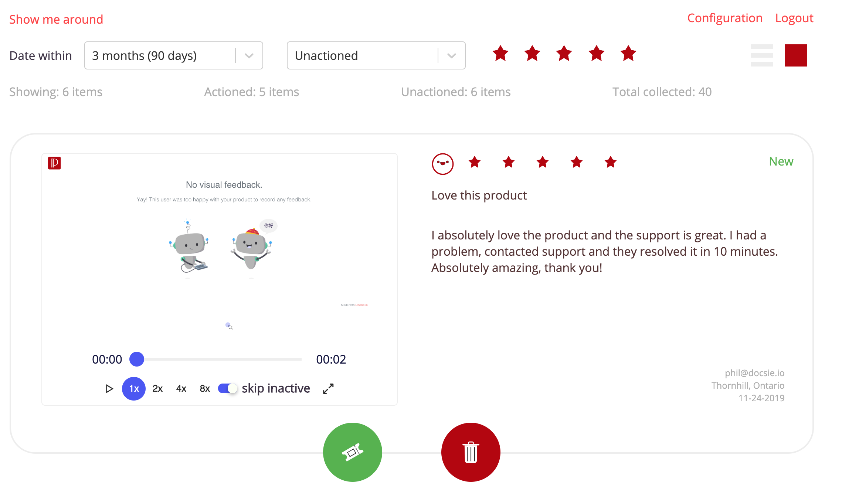This screenshot has width=842, height=504.
Task: Set playback speed to 4x
Action: tap(181, 389)
